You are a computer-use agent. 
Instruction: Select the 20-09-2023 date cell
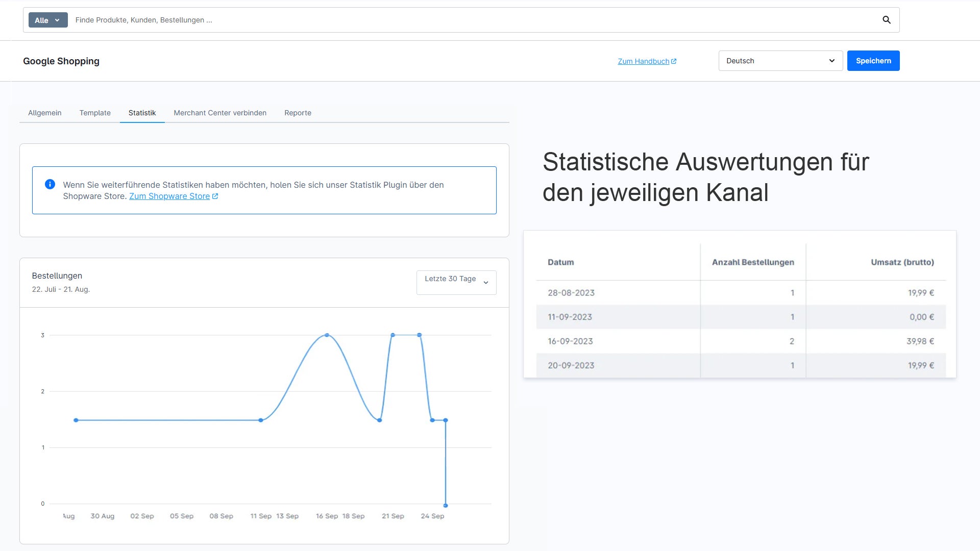tap(571, 365)
